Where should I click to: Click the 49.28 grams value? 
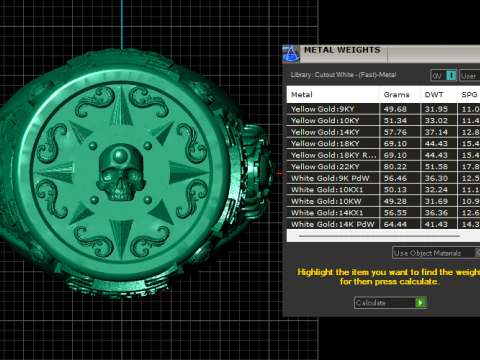pos(395,201)
